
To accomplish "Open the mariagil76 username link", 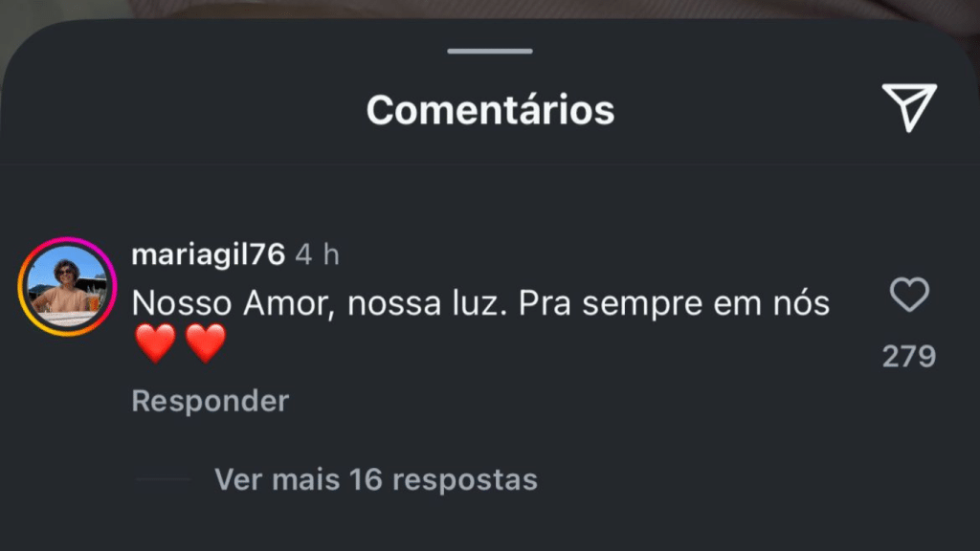I will pos(208,254).
